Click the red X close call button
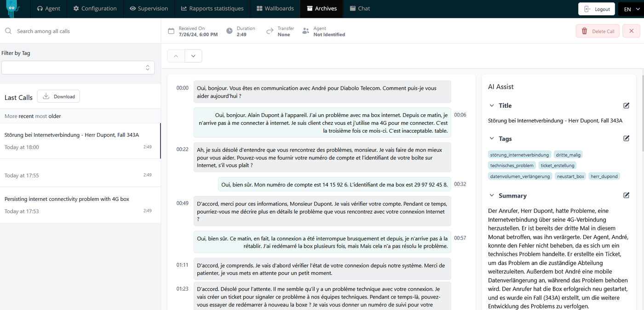This screenshot has height=310, width=644. coord(631,31)
